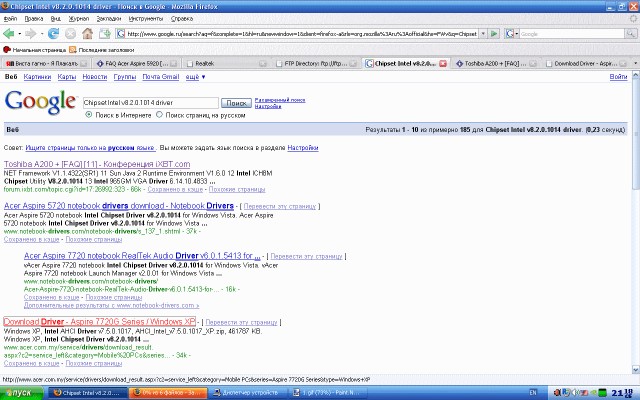The image size is (640, 400).
Task: Click the Google favicon in the address bar
Action: tap(120, 34)
